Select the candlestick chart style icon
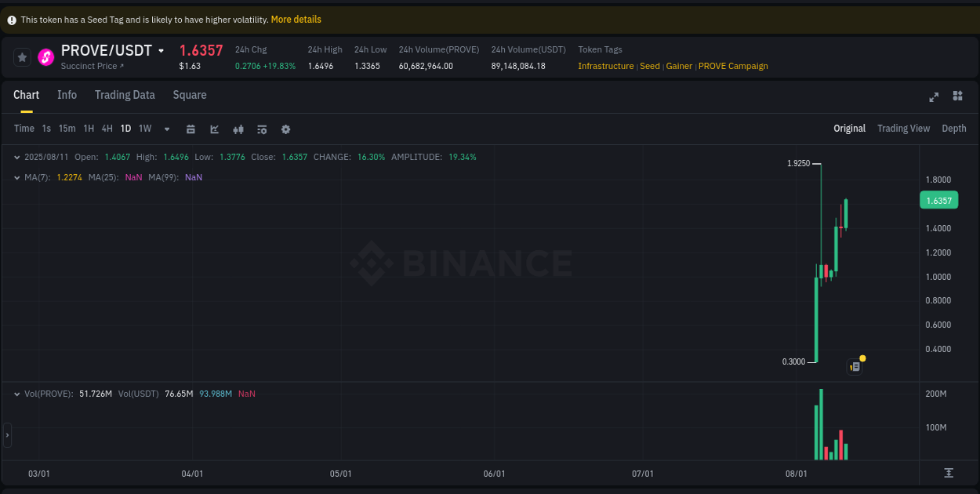980x494 pixels. tap(238, 129)
